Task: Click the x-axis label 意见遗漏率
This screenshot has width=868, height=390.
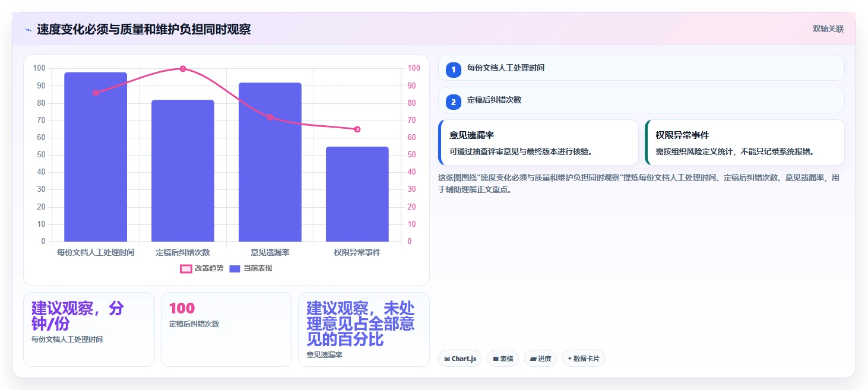Action: 270,252
